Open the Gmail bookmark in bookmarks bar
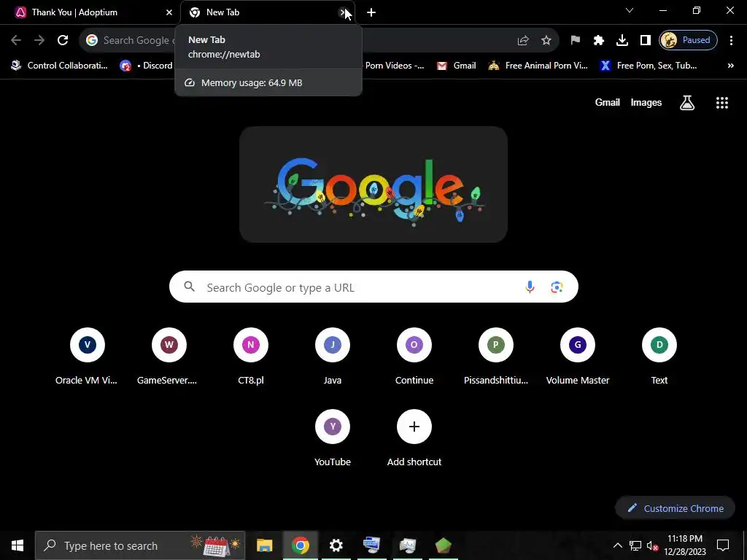 click(x=457, y=66)
